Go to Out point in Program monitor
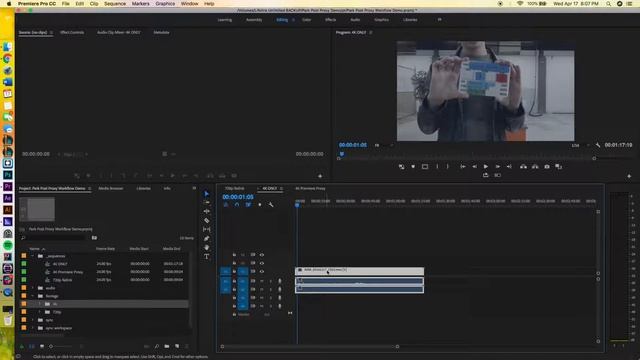 pos(509,167)
